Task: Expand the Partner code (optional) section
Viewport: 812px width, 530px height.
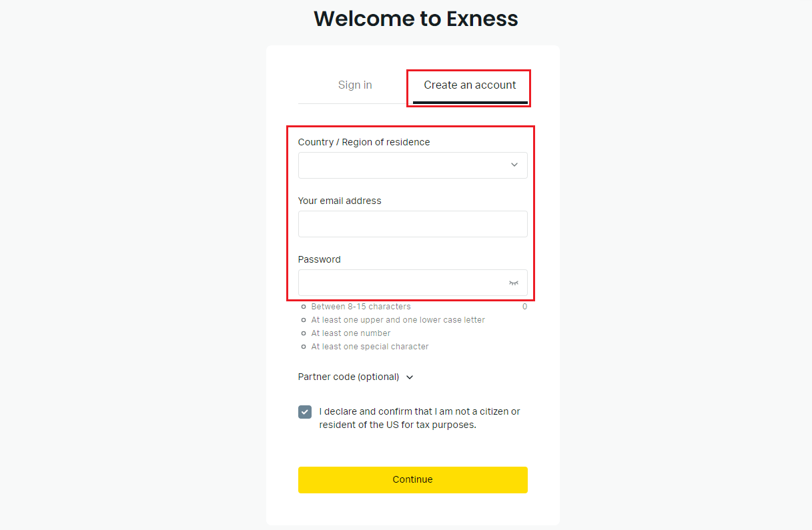Action: 356,377
